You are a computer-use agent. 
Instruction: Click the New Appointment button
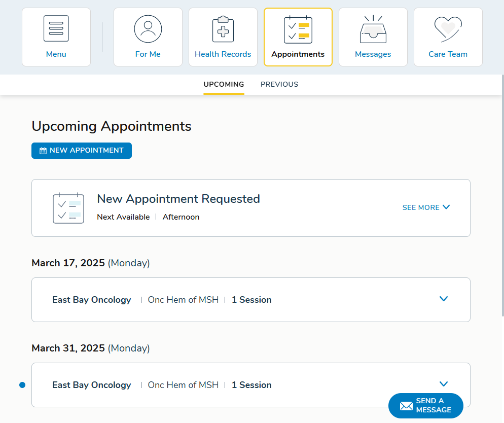tap(81, 150)
